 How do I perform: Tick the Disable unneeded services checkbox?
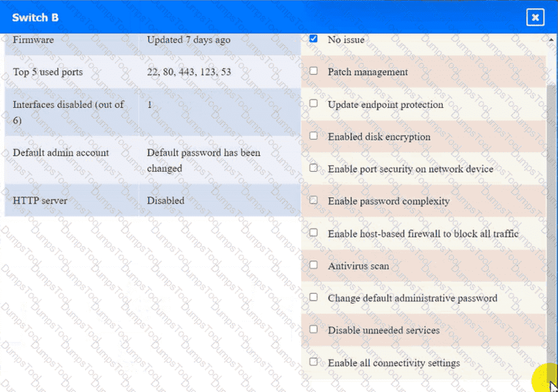pyautogui.click(x=314, y=329)
